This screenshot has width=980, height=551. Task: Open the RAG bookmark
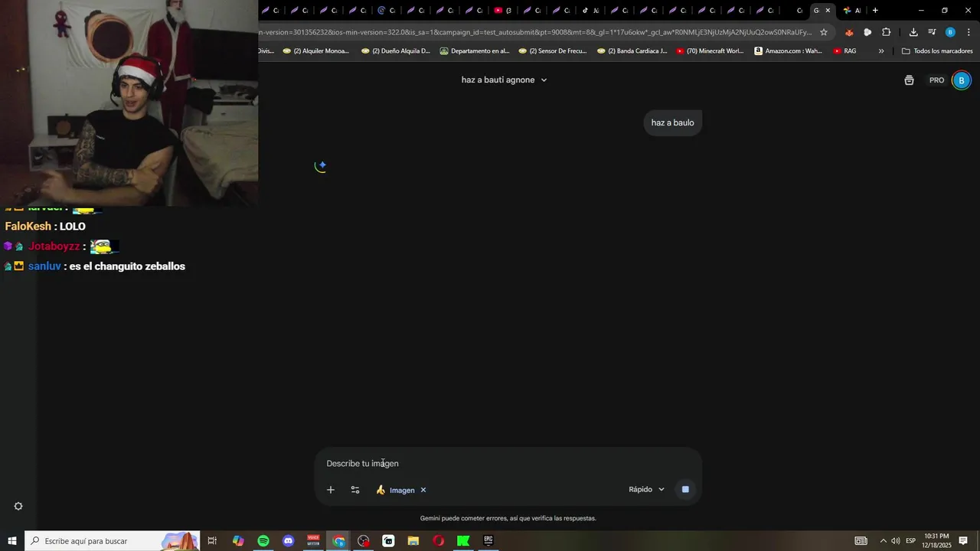(844, 51)
